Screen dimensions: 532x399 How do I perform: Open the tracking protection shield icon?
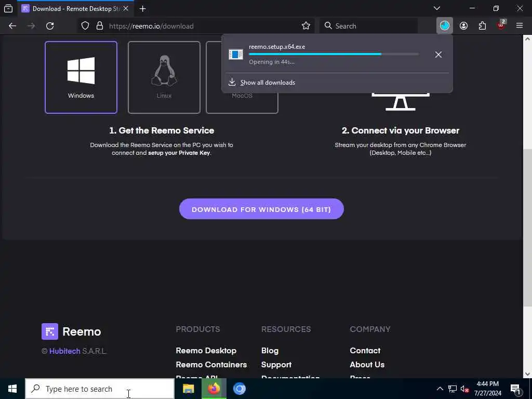point(85,26)
